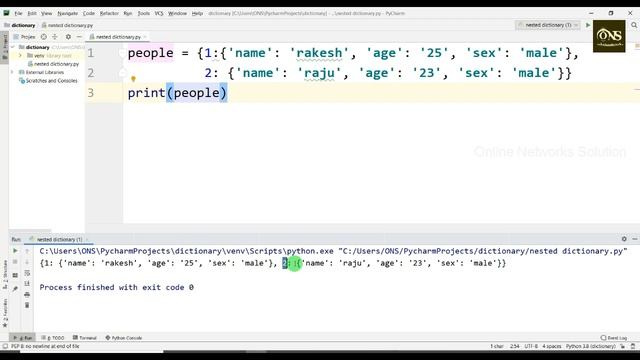Open the VCS menu
Viewport: 640px width, 360px height.
159,13
